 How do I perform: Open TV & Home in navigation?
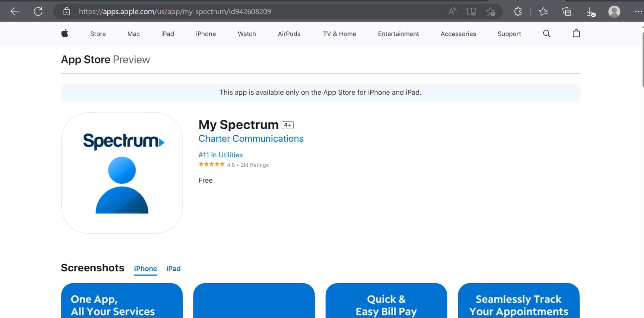(x=340, y=34)
